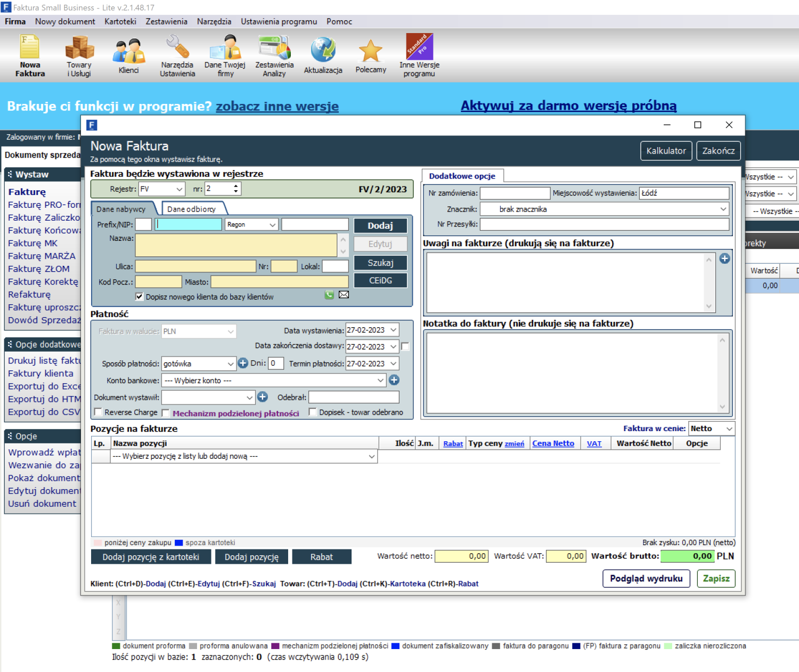Toggle Dopisz nowego klienta do bazy klientów
The width and height of the screenshot is (799, 672).
pyautogui.click(x=140, y=296)
